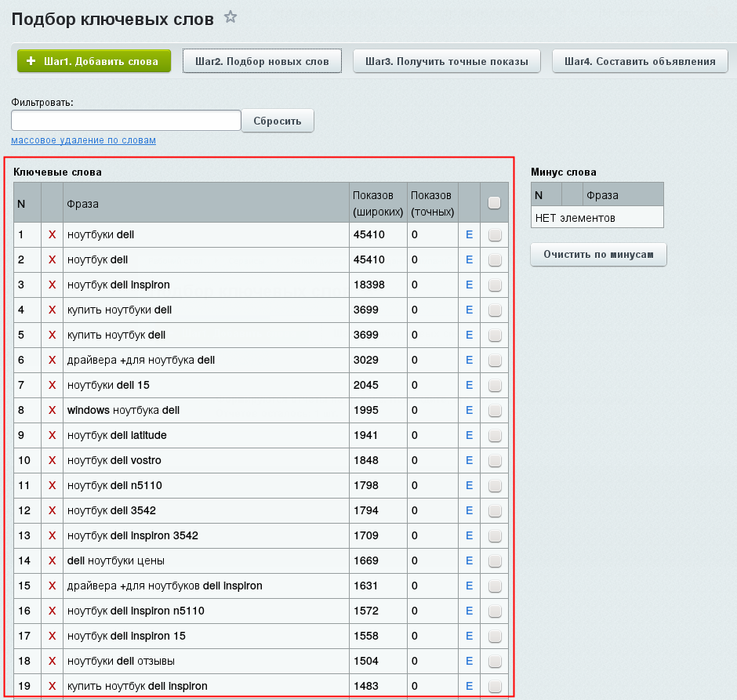The image size is (737, 700).
Task: Edit "ноутбук dell inspiron 15" E icon
Action: click(469, 636)
